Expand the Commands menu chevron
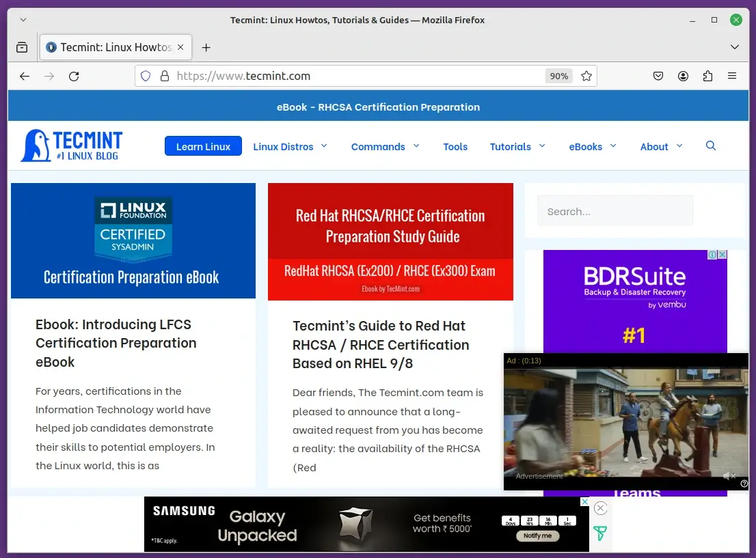The width and height of the screenshot is (756, 558). (x=416, y=146)
